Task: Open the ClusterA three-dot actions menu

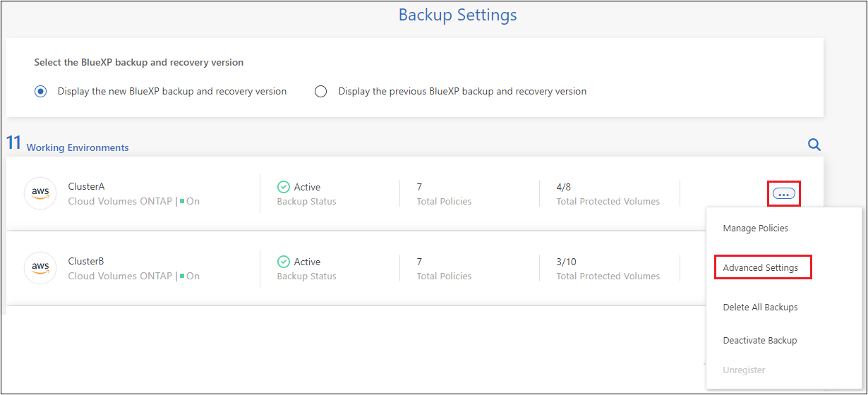Action: tap(784, 193)
